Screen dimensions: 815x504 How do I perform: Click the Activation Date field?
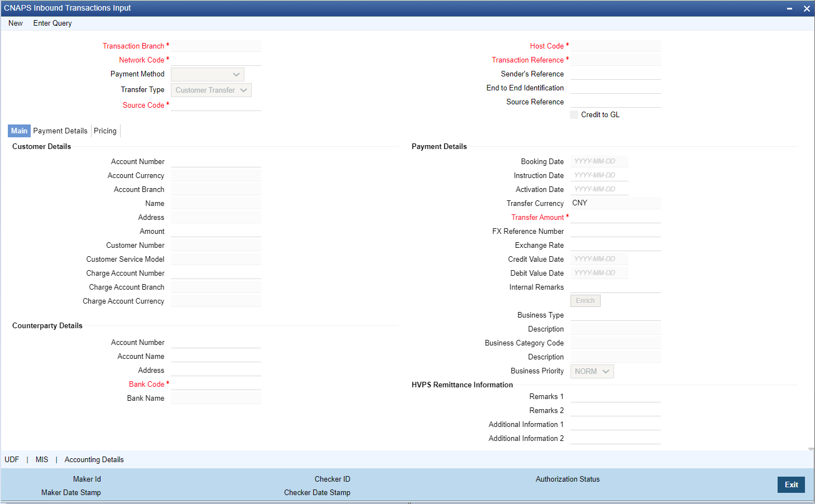click(600, 189)
